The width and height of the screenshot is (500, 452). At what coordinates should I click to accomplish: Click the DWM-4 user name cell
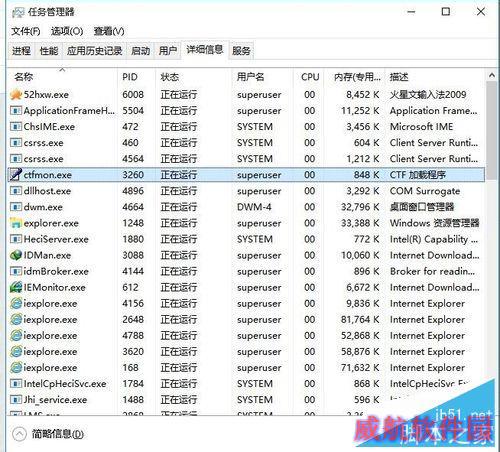coord(254,207)
